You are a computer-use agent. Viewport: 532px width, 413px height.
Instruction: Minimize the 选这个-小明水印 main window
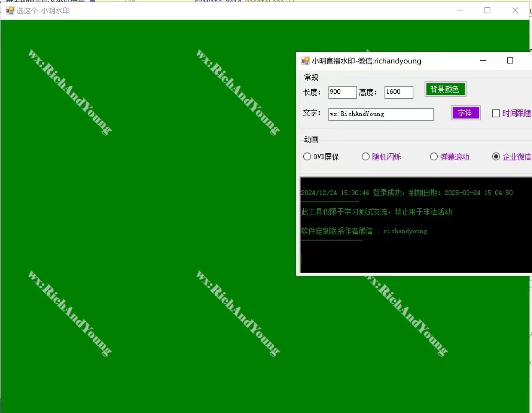pyautogui.click(x=460, y=10)
